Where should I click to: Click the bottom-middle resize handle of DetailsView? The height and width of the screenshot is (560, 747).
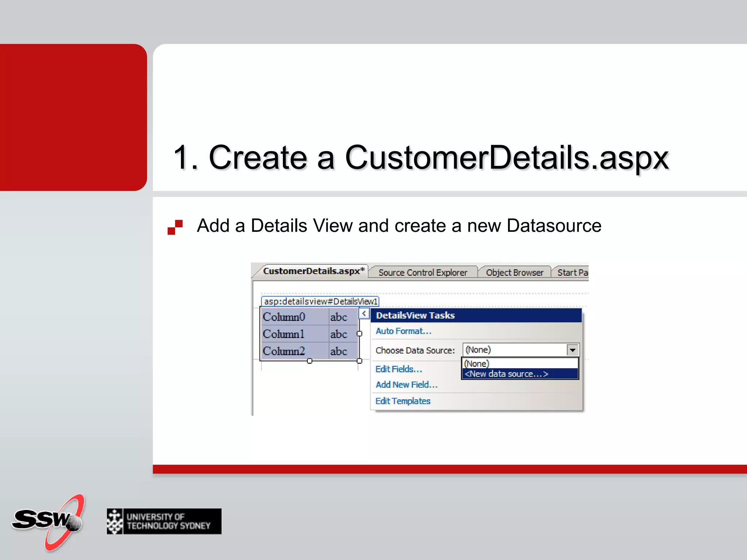pyautogui.click(x=310, y=361)
